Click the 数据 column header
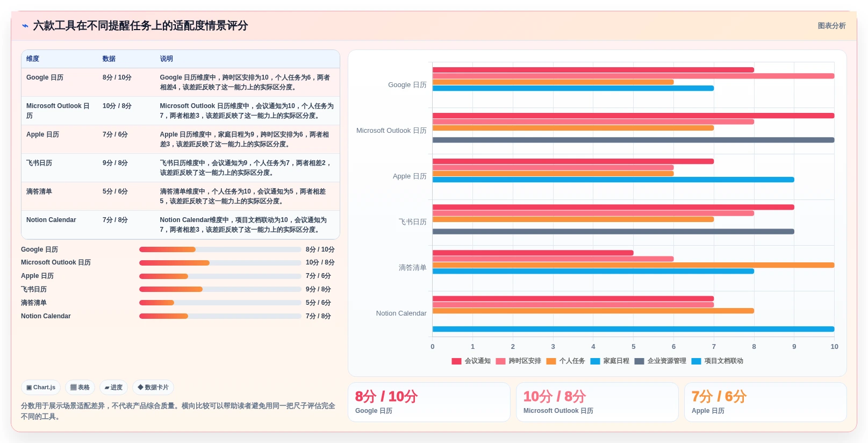The image size is (868, 443). coord(109,59)
